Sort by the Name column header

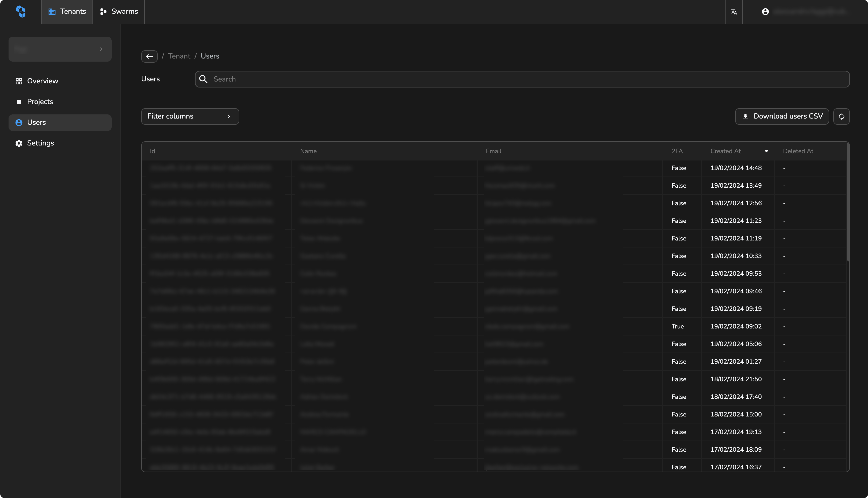[x=308, y=151]
